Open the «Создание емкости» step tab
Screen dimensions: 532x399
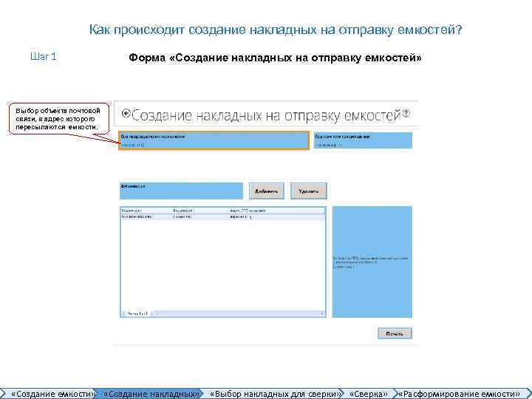pyautogui.click(x=52, y=394)
